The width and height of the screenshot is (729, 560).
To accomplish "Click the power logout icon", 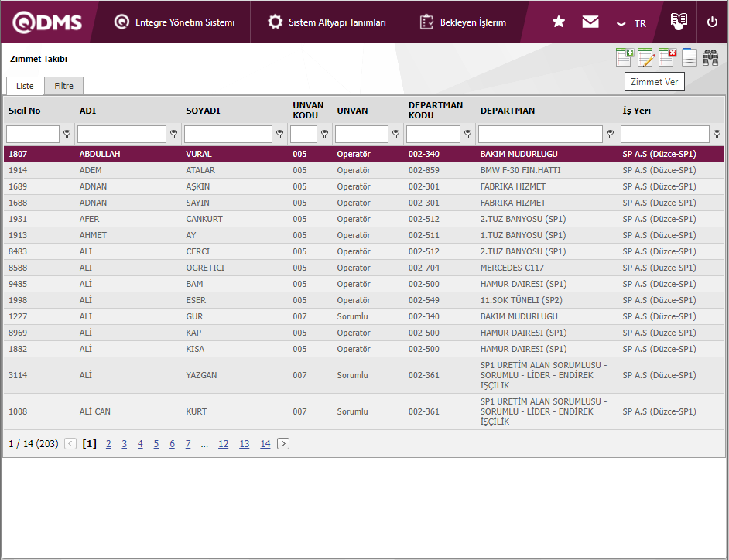I will [x=712, y=22].
